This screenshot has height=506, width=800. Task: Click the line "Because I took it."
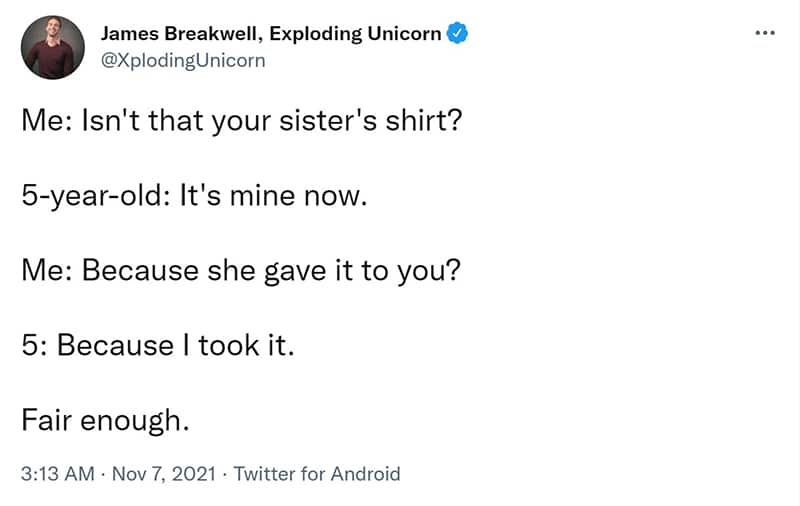(176, 346)
